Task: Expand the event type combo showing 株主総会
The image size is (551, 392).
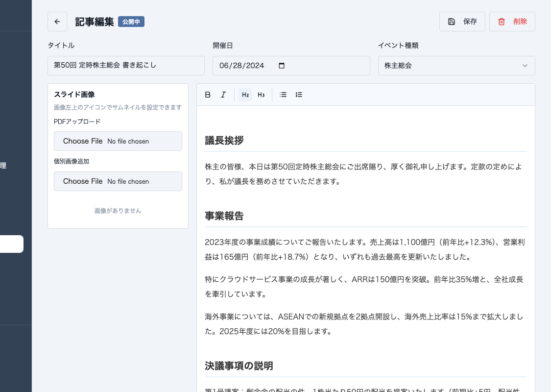Action: point(455,66)
